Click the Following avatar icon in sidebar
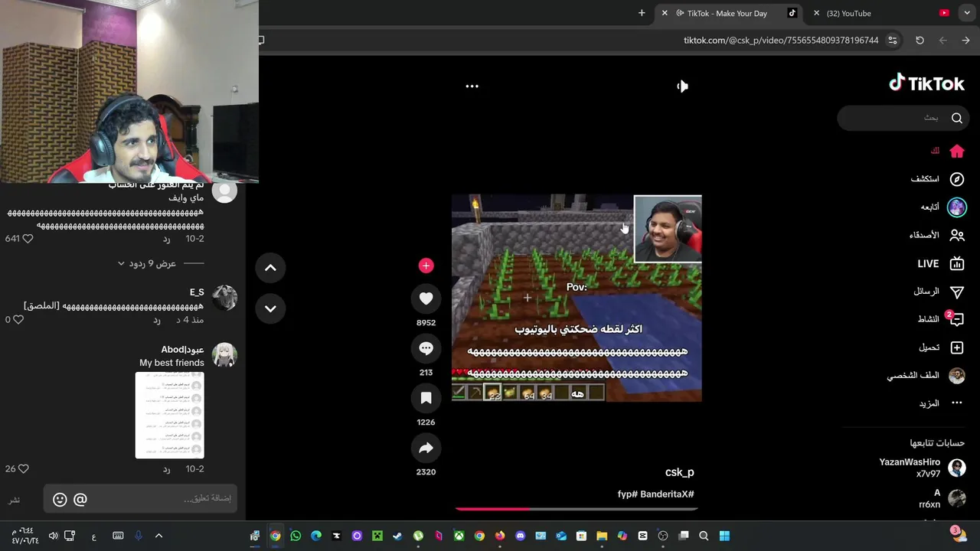The width and height of the screenshot is (980, 551). pyautogui.click(x=956, y=207)
